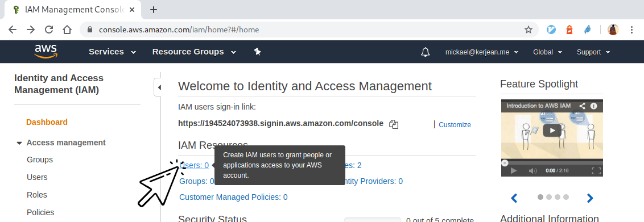Screen dimensions: 644x222
Task: View site security lock information
Action: point(90,30)
